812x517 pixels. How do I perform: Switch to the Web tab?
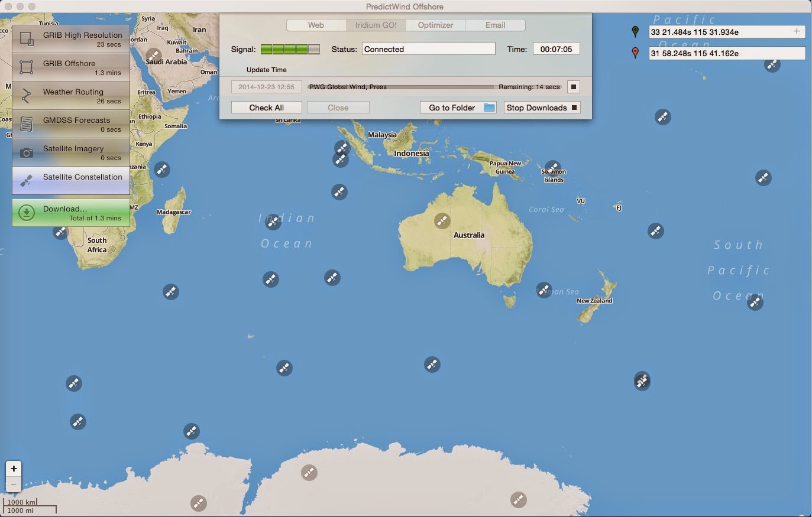pyautogui.click(x=316, y=25)
